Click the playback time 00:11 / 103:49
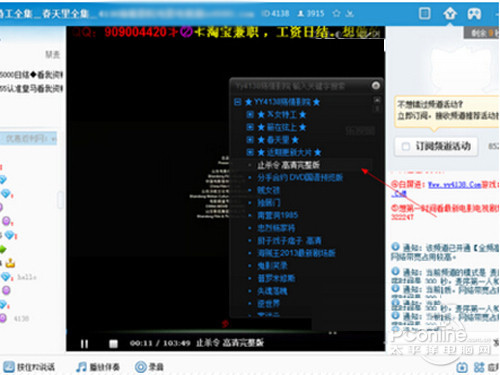Image resolution: width=500 pixels, height=375 pixels. [160, 343]
